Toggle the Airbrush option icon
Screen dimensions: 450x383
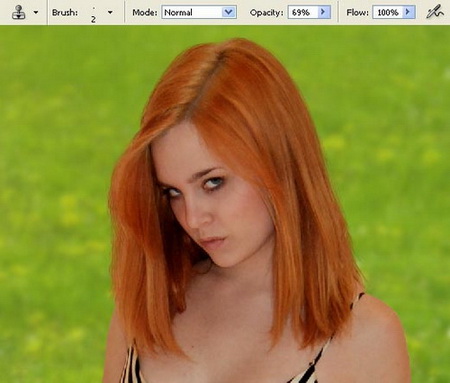pos(435,12)
